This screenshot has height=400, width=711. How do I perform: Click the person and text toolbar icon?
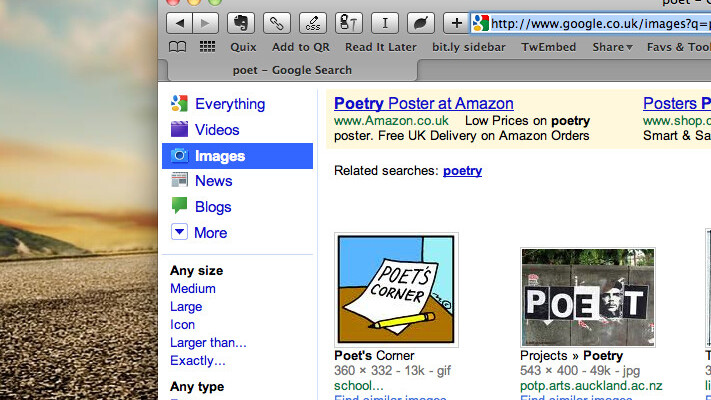click(349, 23)
